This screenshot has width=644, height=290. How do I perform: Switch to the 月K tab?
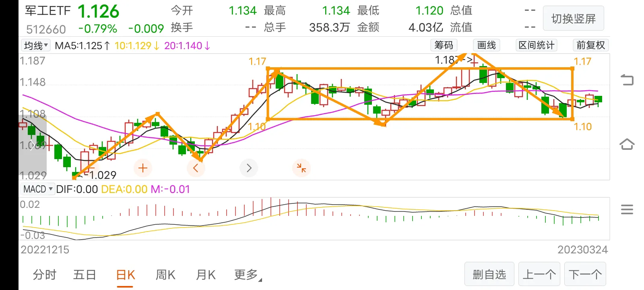point(206,275)
